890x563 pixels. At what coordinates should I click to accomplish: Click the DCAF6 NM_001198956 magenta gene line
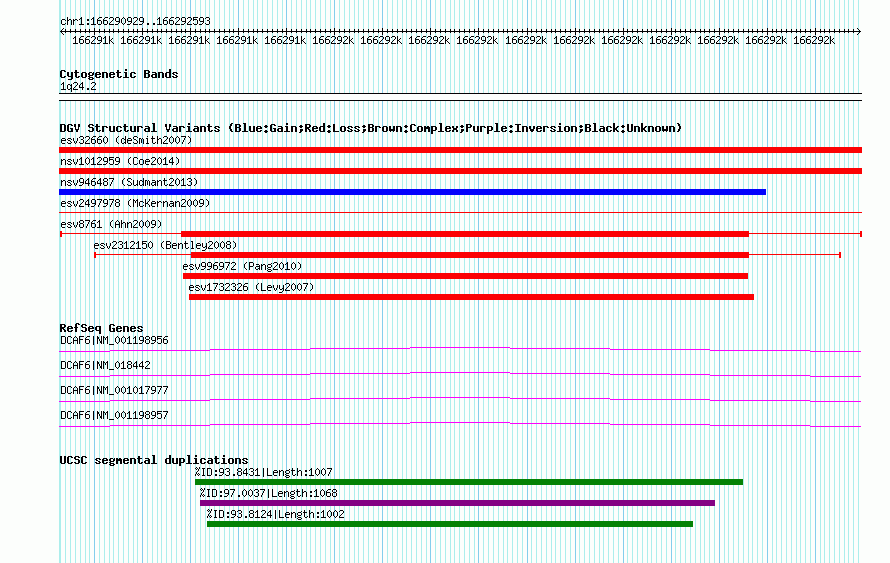click(x=460, y=349)
